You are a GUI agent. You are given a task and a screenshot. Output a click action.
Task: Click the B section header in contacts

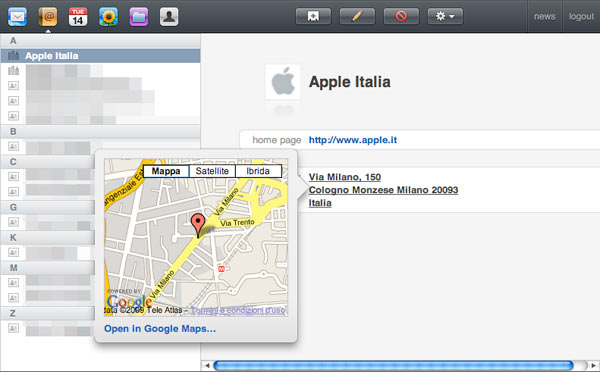click(x=100, y=132)
